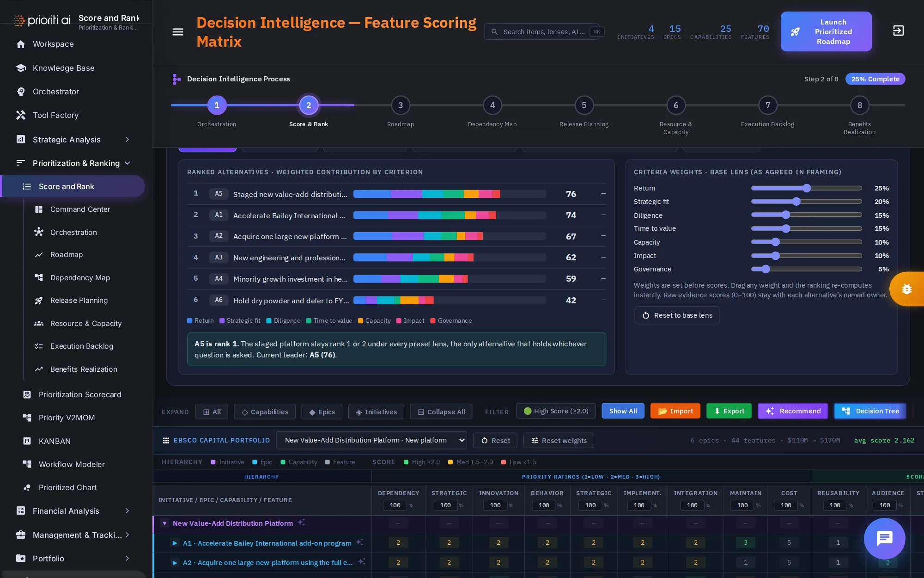The width and height of the screenshot is (924, 578).
Task: Click Collapse All button
Action: (x=441, y=412)
